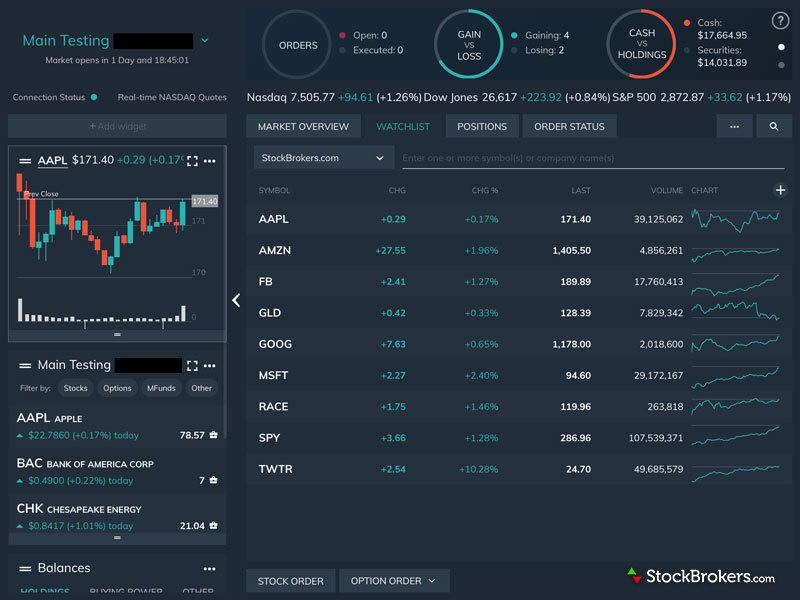
Task: Open Balances widget ellipsis menu
Action: click(x=210, y=568)
